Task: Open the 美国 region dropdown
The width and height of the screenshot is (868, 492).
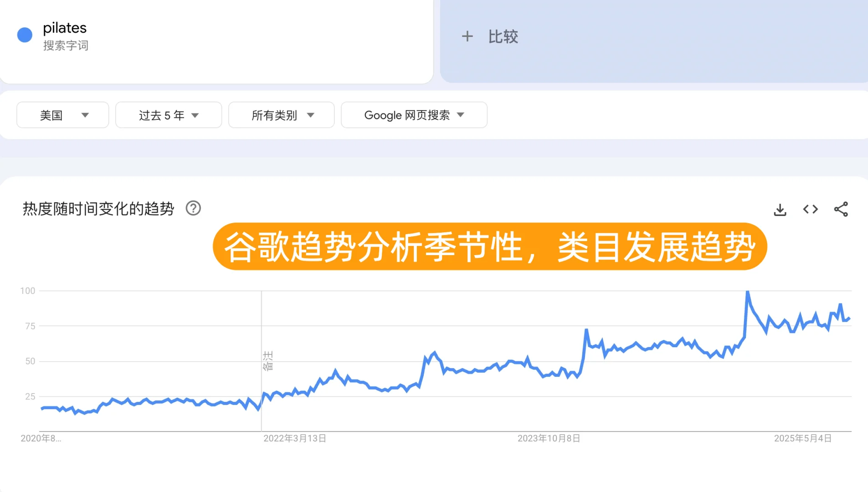Action: point(62,115)
